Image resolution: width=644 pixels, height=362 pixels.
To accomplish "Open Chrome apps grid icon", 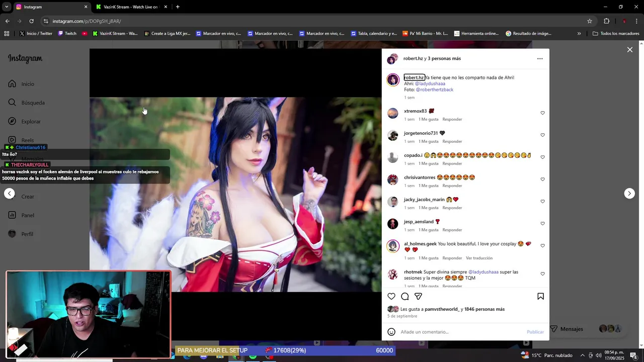I will pyautogui.click(x=7, y=34).
